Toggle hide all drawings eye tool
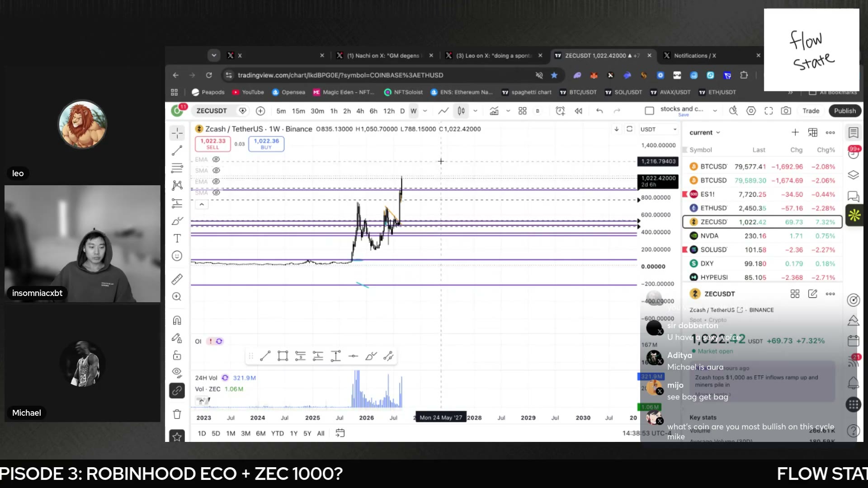Image resolution: width=868 pixels, height=488 pixels. 177,372
